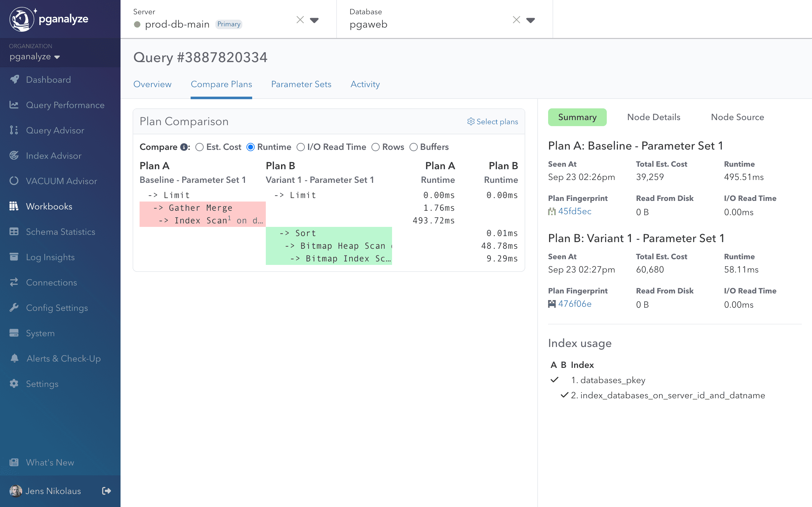This screenshot has height=507, width=812.
Task: Click the Compare info icon
Action: pos(184,147)
